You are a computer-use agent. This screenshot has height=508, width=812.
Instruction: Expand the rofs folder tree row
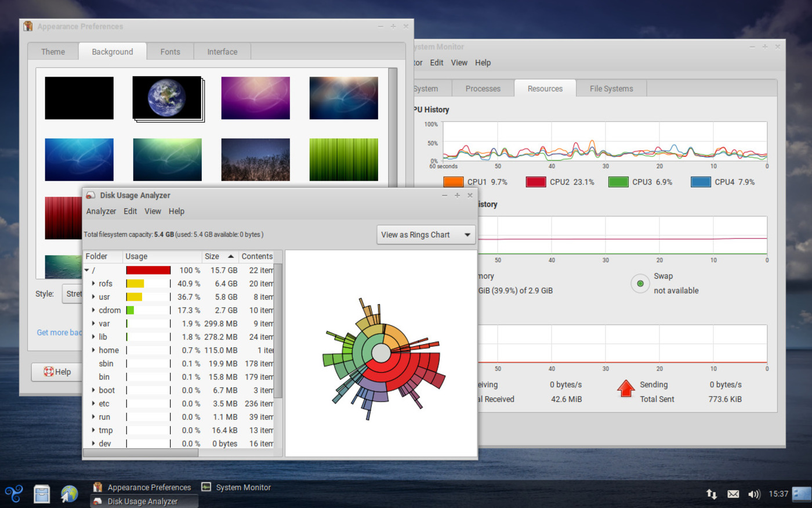tap(93, 284)
